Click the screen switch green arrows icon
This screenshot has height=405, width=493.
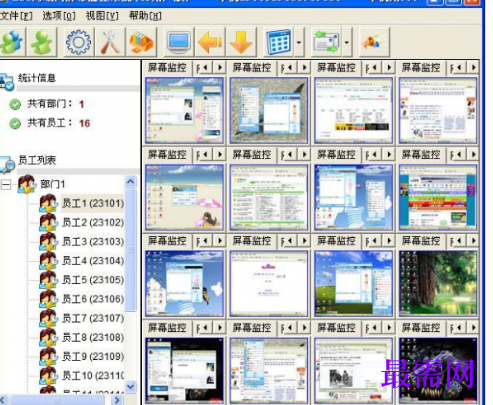(327, 42)
